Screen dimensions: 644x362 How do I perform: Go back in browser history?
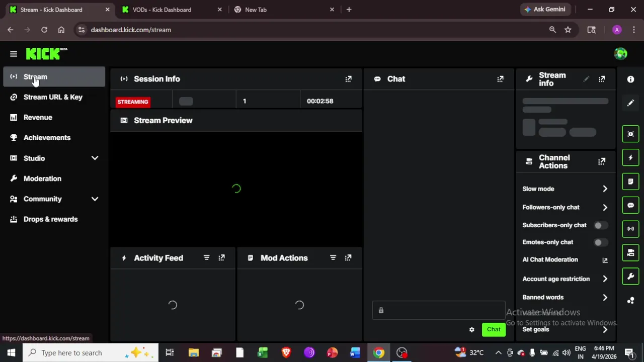(11, 30)
